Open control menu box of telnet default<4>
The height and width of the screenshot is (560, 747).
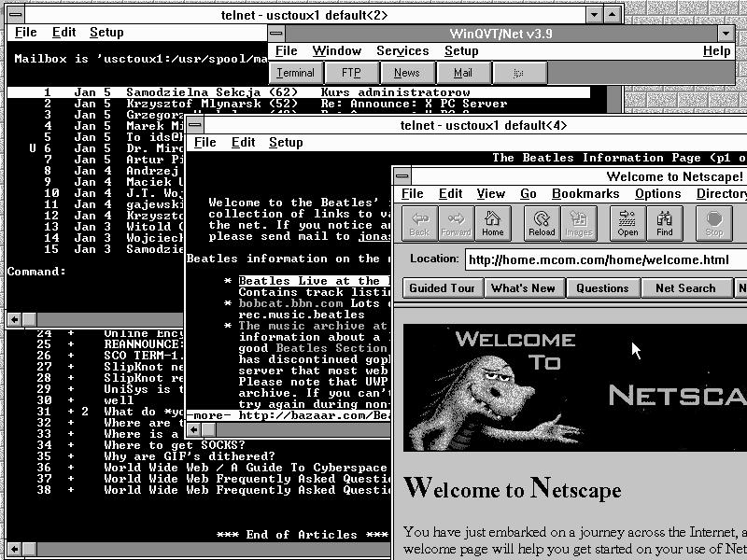(194, 125)
